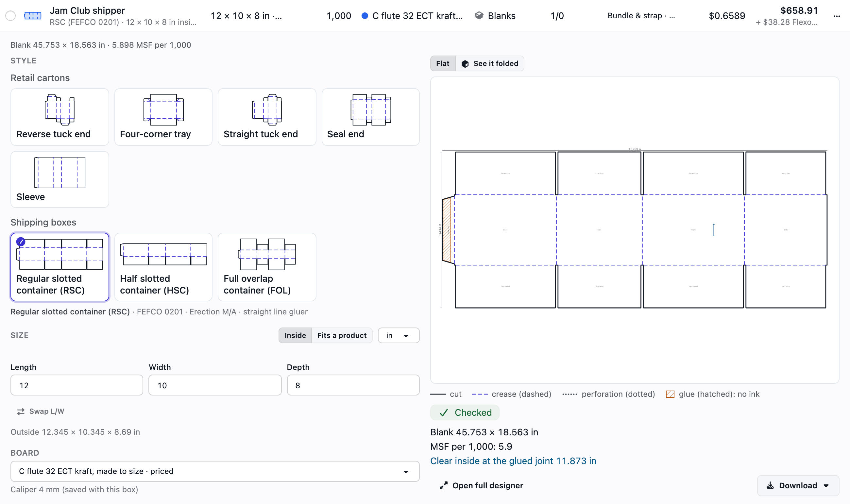Click the download arrow icon
The image size is (850, 504).
pyautogui.click(x=770, y=486)
